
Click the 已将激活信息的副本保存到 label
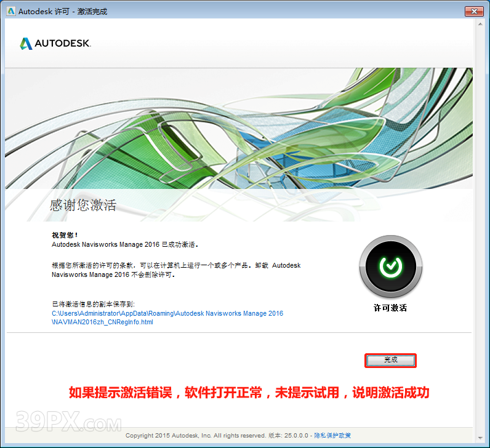coord(93,304)
